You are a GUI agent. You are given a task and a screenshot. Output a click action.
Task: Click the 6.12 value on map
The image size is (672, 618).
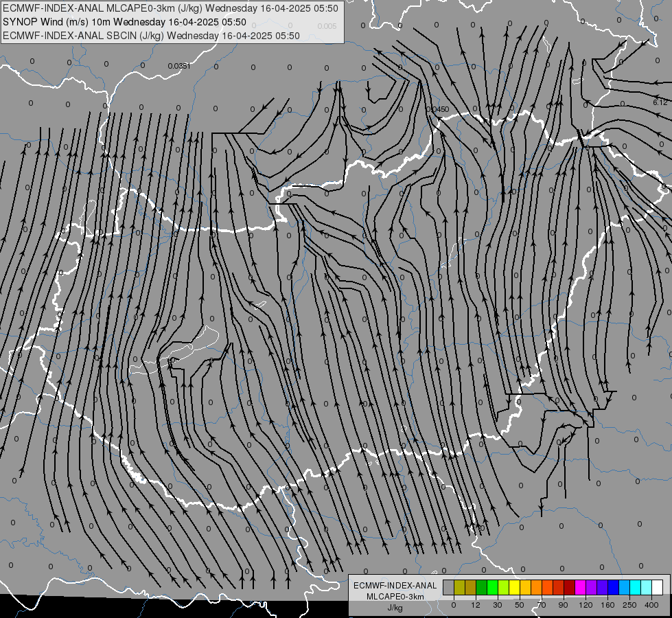(660, 102)
